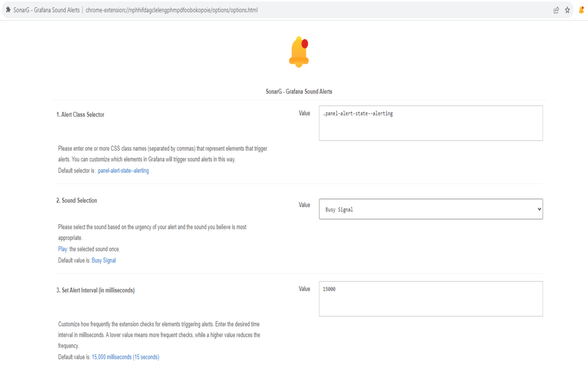Focus the Alert Interval value field containing 15000
Screen dimensions: 588x368
coord(431,299)
